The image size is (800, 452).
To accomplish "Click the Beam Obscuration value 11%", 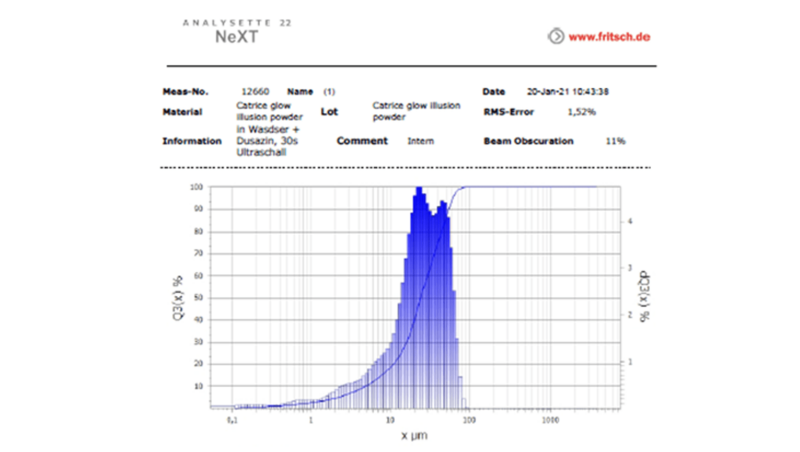I will [x=615, y=141].
